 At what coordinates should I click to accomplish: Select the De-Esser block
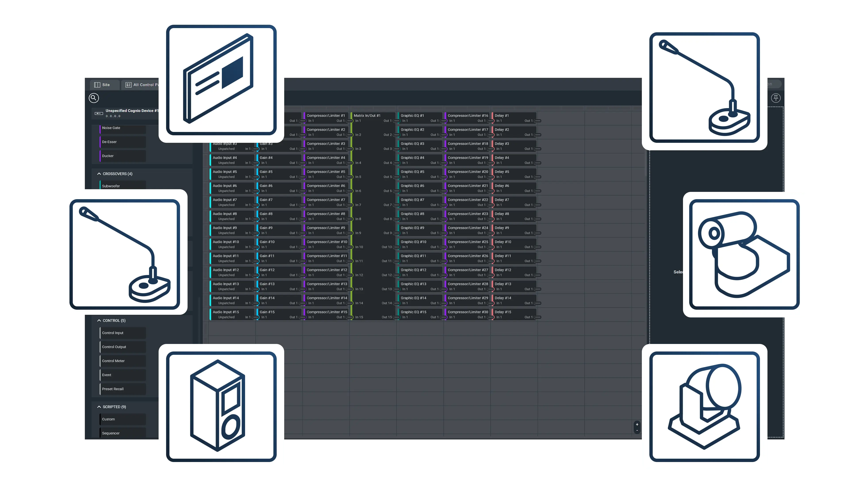123,142
